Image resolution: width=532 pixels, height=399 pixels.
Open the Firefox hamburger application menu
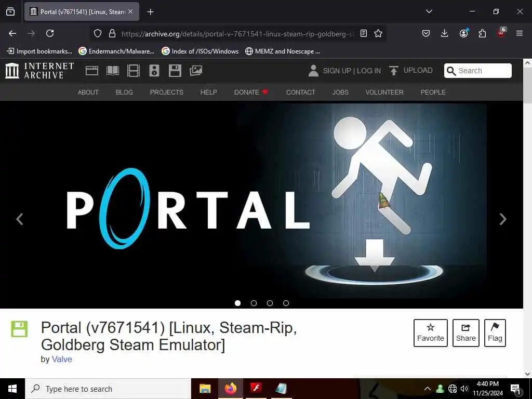pos(519,33)
